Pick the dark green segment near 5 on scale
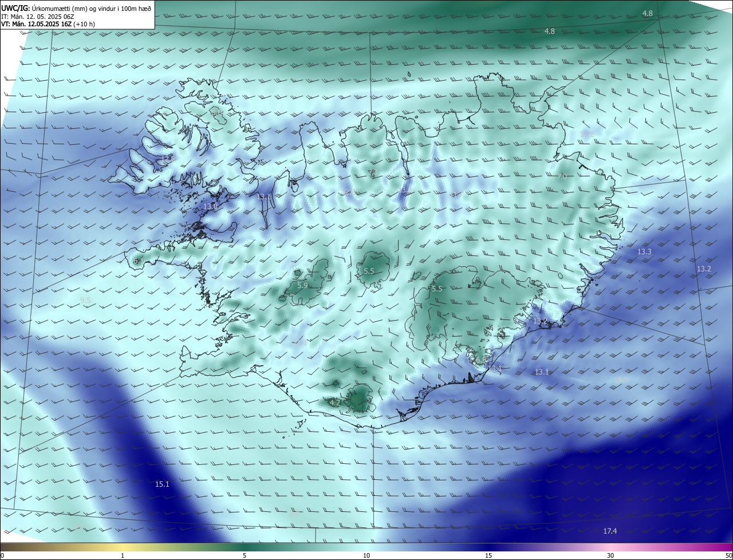733x560 pixels. (x=245, y=547)
